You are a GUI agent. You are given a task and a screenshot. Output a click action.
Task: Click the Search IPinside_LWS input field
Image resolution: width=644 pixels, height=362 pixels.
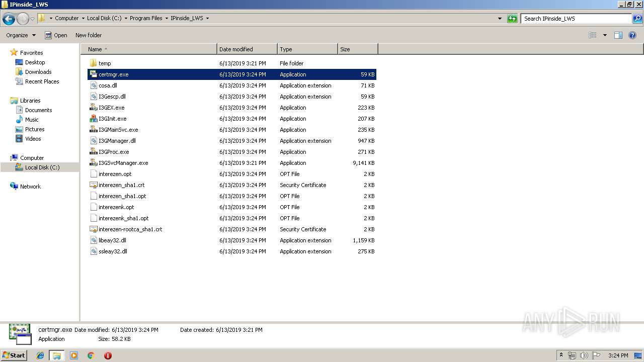(577, 19)
